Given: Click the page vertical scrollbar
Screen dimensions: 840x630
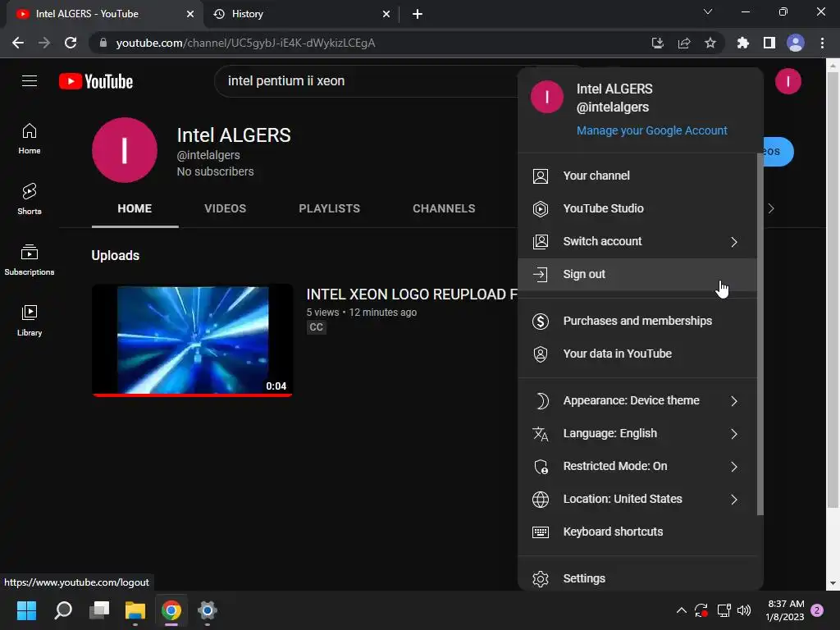Looking at the screenshot, I should (x=832, y=290).
